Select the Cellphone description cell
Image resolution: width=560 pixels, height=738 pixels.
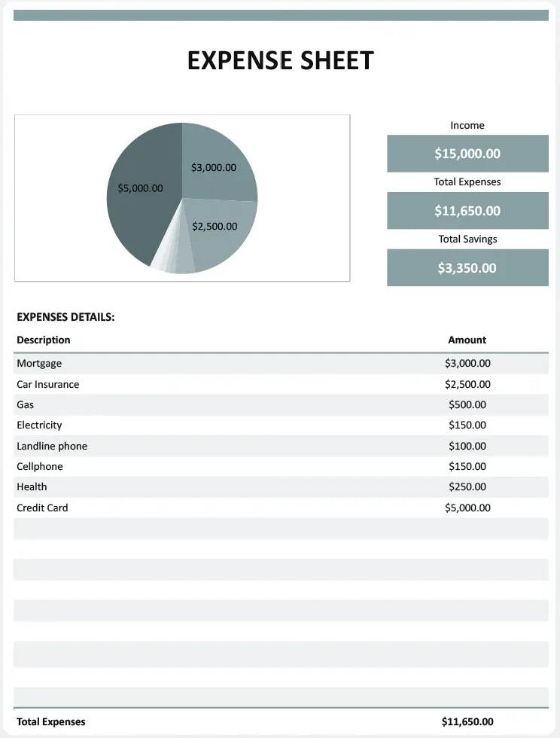tap(40, 466)
